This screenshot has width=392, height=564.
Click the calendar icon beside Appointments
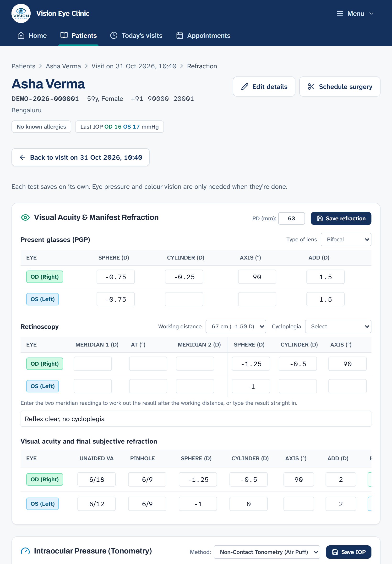[180, 36]
